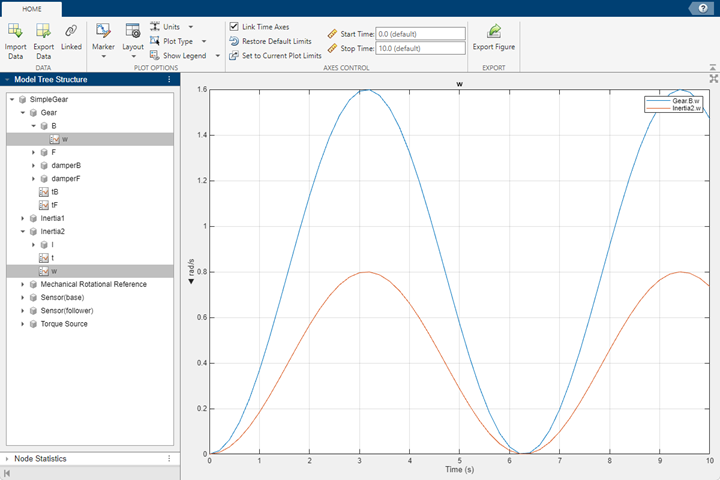This screenshot has width=720, height=480.
Task: Toggle the Link Time Axes checkbox
Action: tap(234, 26)
